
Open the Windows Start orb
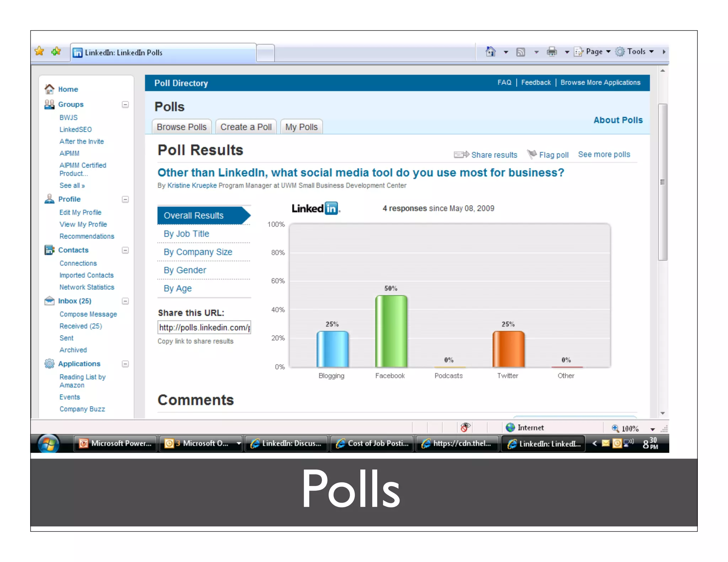click(48, 444)
